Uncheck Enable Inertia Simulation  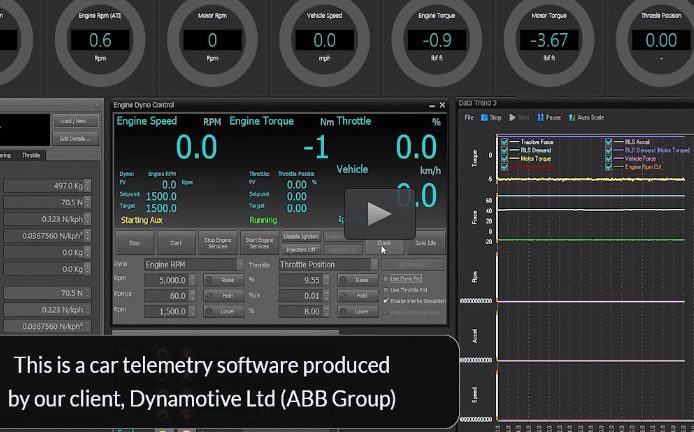pyautogui.click(x=386, y=301)
